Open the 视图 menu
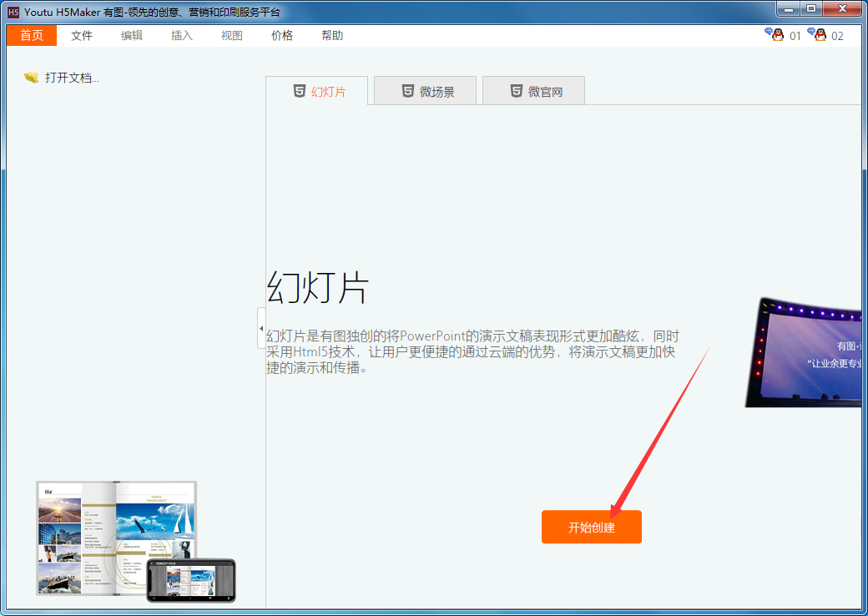This screenshot has height=616, width=868. click(x=231, y=35)
